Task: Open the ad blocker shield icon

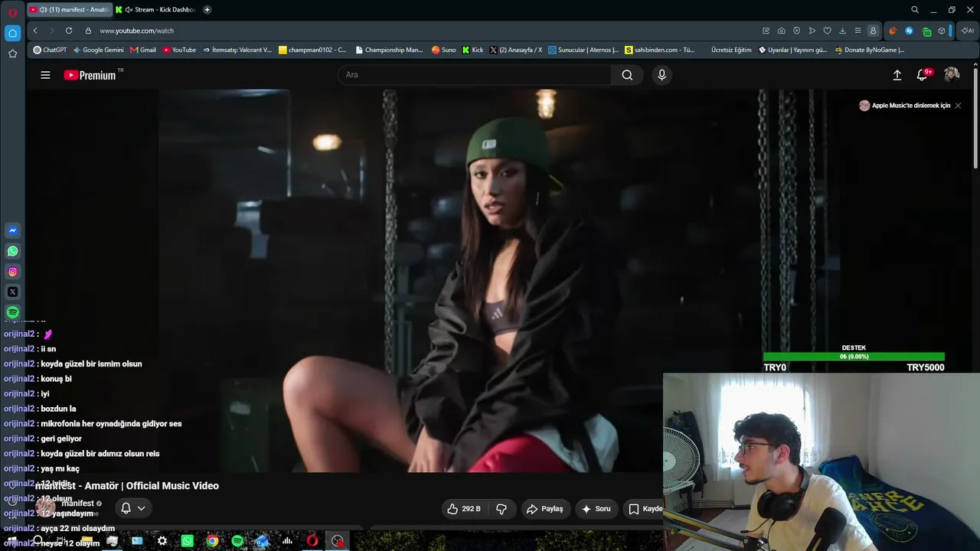Action: point(796,31)
